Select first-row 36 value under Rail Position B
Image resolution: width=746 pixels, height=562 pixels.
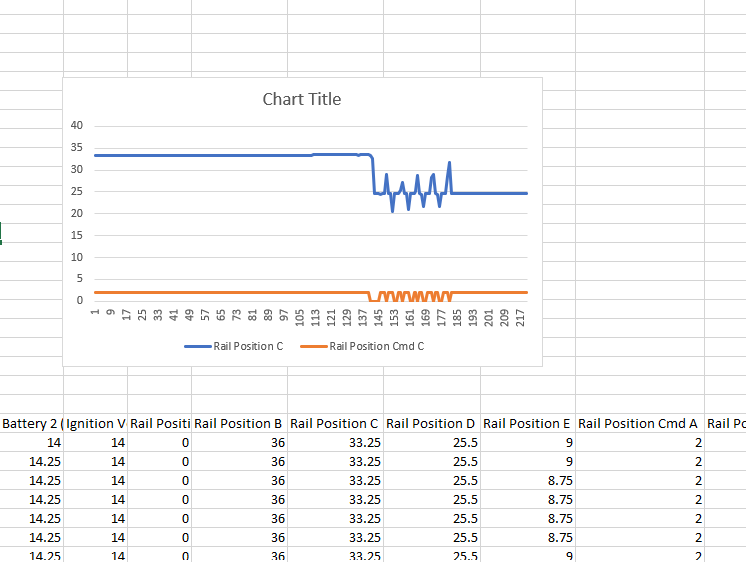(x=277, y=443)
